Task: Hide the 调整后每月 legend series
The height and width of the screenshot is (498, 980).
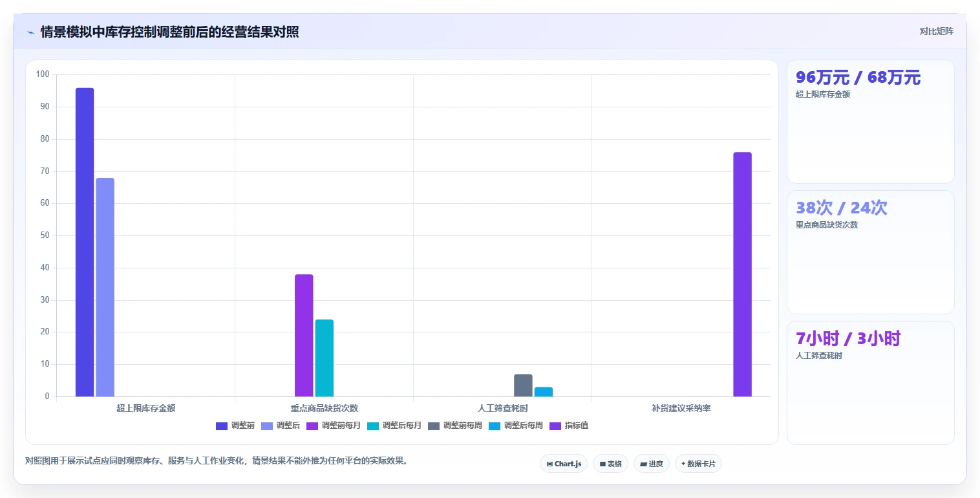Action: (394, 426)
